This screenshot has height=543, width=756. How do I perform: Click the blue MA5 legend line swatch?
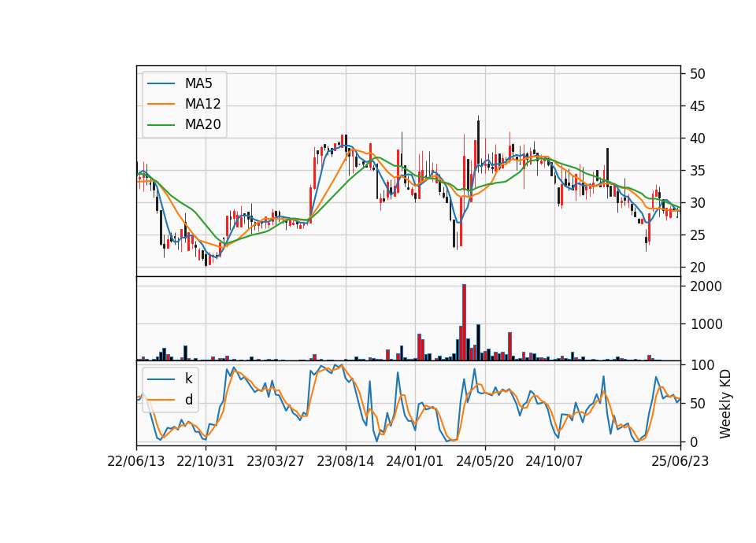[x=161, y=83]
